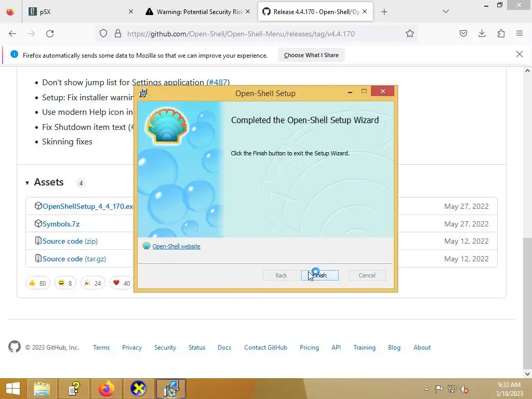The height and width of the screenshot is (399, 532).
Task: Go forward one page
Action: click(x=31, y=34)
